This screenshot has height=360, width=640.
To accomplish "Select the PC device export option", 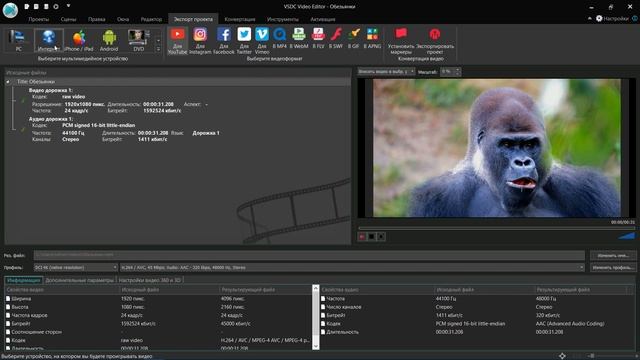I will pos(18,40).
